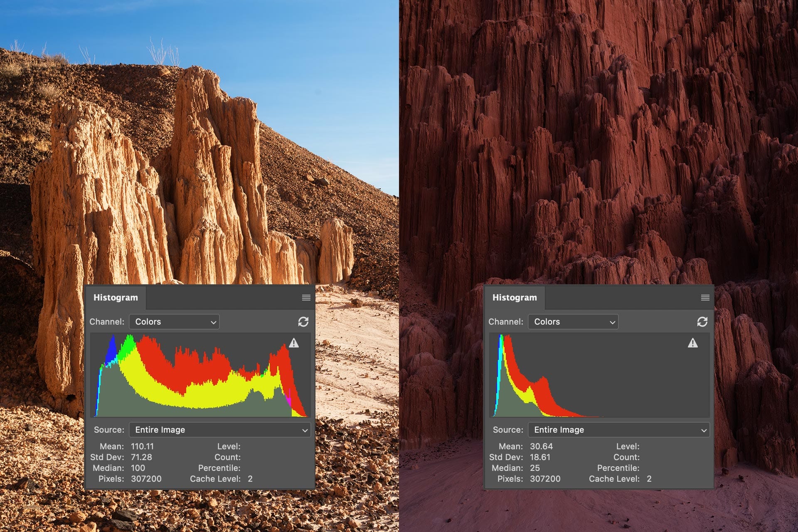Select the Histogram tab over the dark red photo
798x532 pixels.
pos(515,298)
